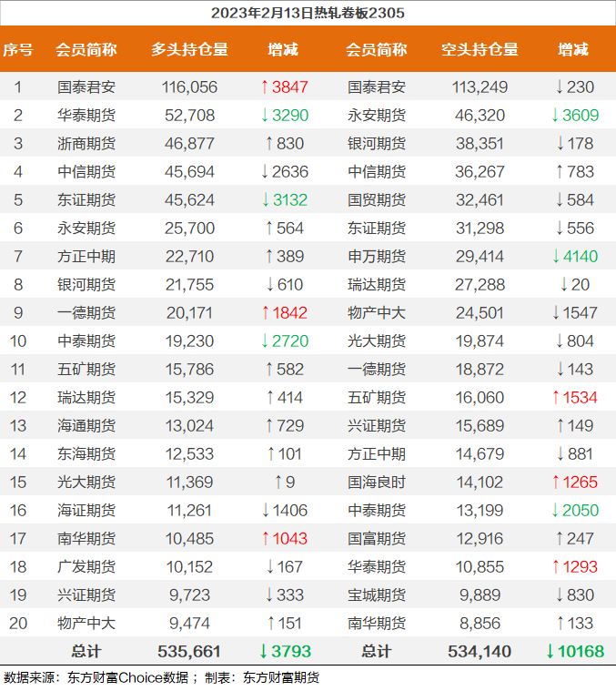616x691 pixels.
Task: Select the green down arrow beside 2720
Action: click(264, 341)
